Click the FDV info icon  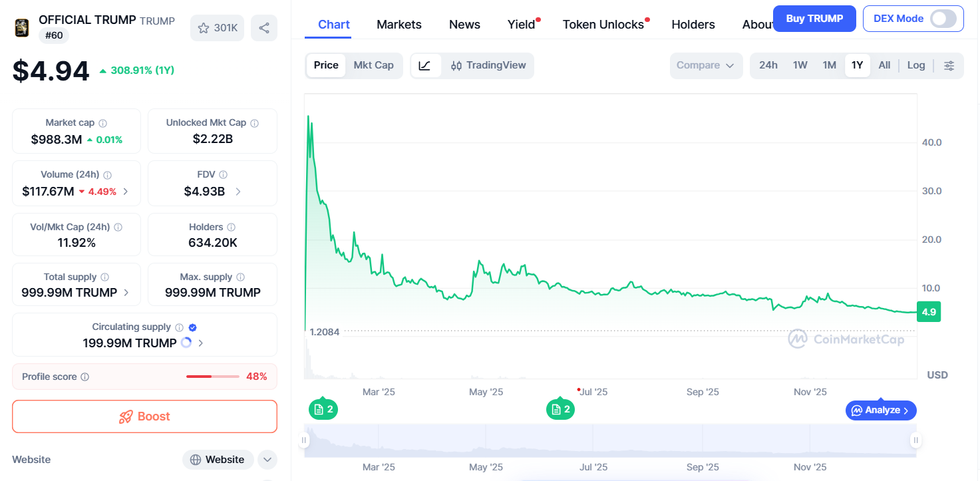point(224,175)
